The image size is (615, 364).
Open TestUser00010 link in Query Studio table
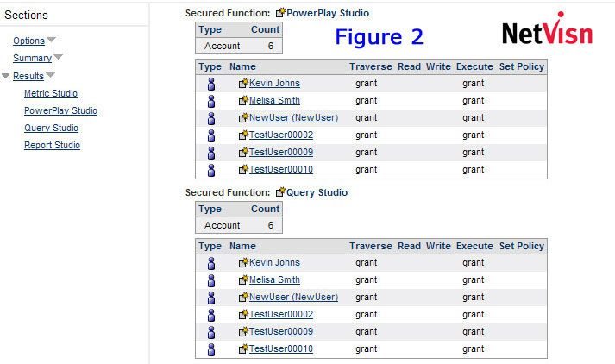point(281,348)
